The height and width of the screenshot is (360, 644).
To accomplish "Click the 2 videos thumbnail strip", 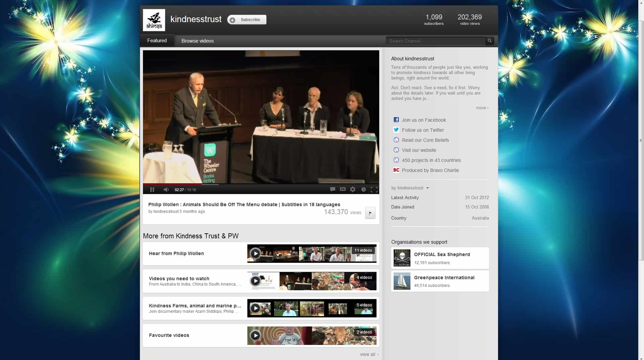I will [312, 336].
